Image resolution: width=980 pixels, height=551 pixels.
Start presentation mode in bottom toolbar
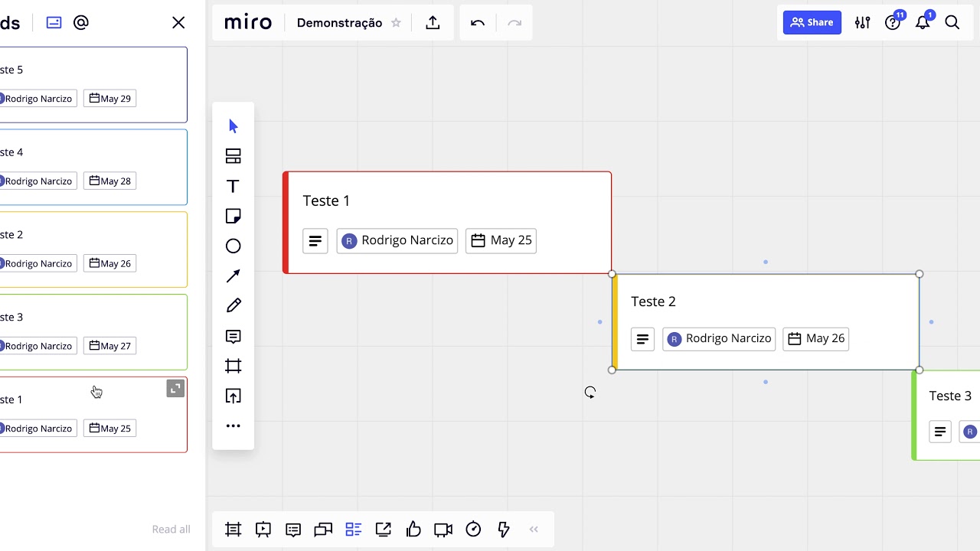[x=263, y=529]
